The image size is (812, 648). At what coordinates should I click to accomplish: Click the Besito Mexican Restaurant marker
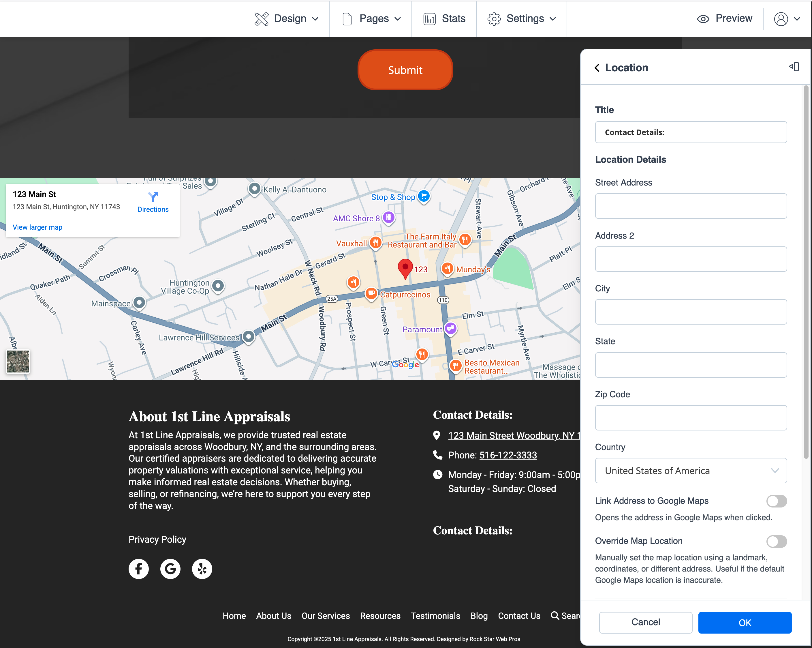(x=455, y=366)
